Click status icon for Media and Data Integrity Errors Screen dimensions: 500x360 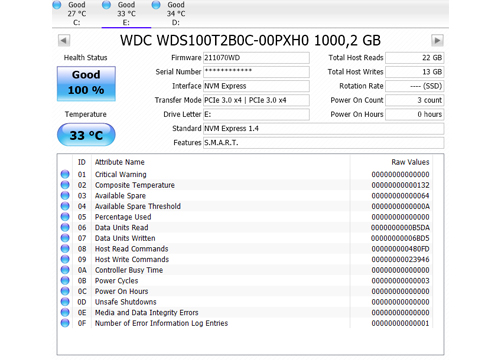tap(65, 312)
